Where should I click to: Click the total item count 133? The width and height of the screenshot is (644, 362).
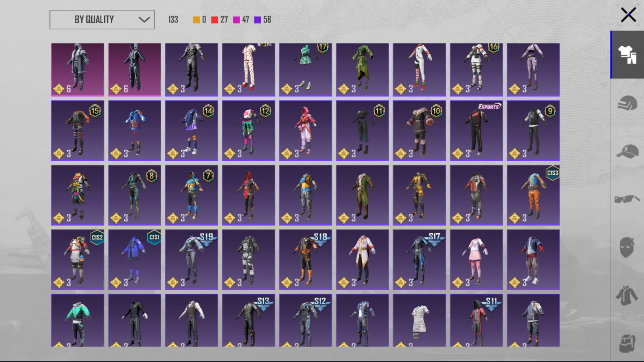pyautogui.click(x=173, y=20)
